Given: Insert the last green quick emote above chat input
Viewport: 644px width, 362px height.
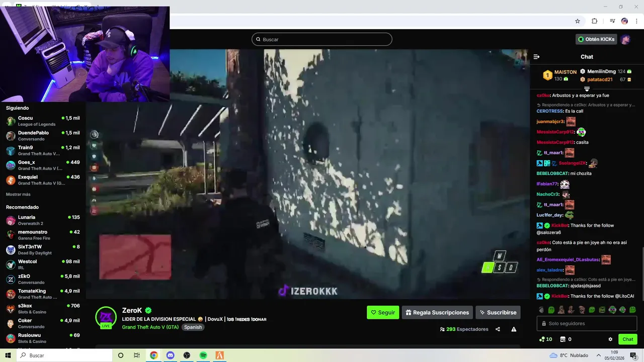Looking at the screenshot, I should 632,310.
